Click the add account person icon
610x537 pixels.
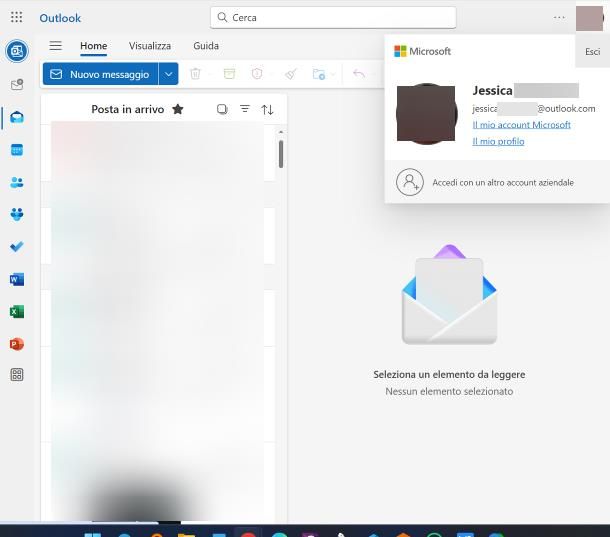pos(410,182)
